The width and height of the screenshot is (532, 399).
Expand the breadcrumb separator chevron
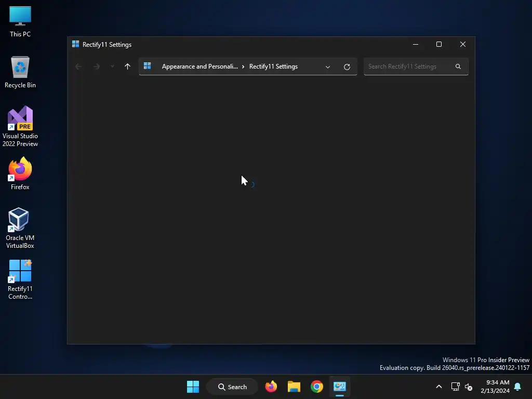coord(243,67)
